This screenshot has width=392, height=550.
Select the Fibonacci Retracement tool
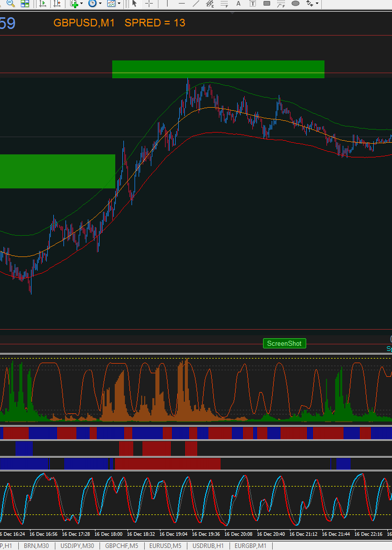[x=224, y=4]
